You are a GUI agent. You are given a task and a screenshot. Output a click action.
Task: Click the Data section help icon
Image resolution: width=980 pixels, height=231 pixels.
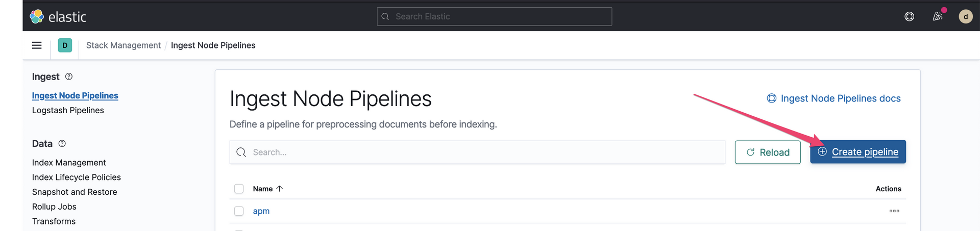[x=62, y=144]
